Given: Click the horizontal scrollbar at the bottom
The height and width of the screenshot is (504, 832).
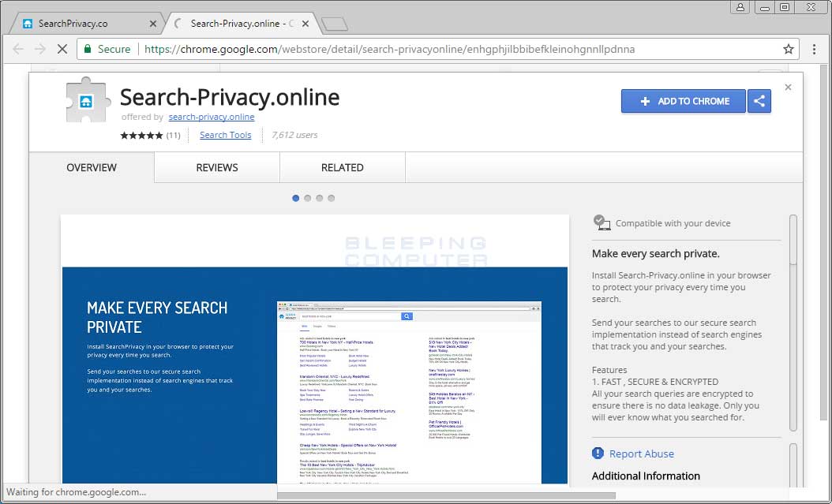Looking at the screenshot, I should pyautogui.click(x=446, y=496).
